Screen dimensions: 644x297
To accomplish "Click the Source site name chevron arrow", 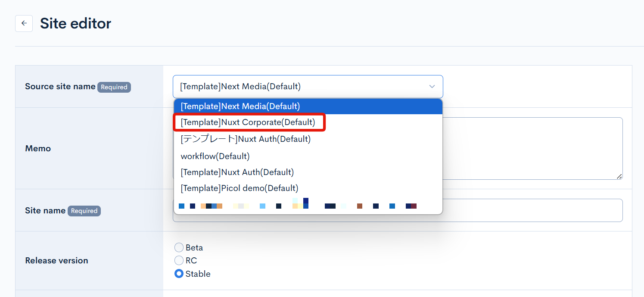I will click(432, 87).
